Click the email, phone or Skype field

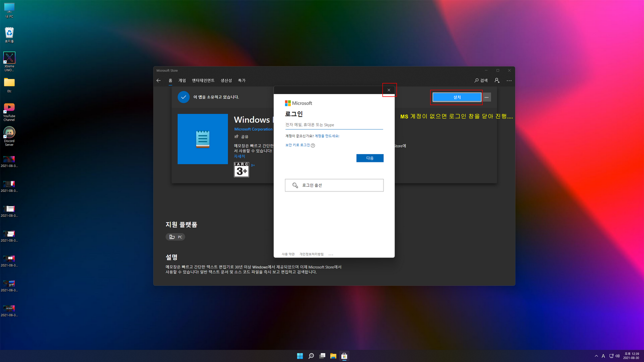[x=334, y=125]
